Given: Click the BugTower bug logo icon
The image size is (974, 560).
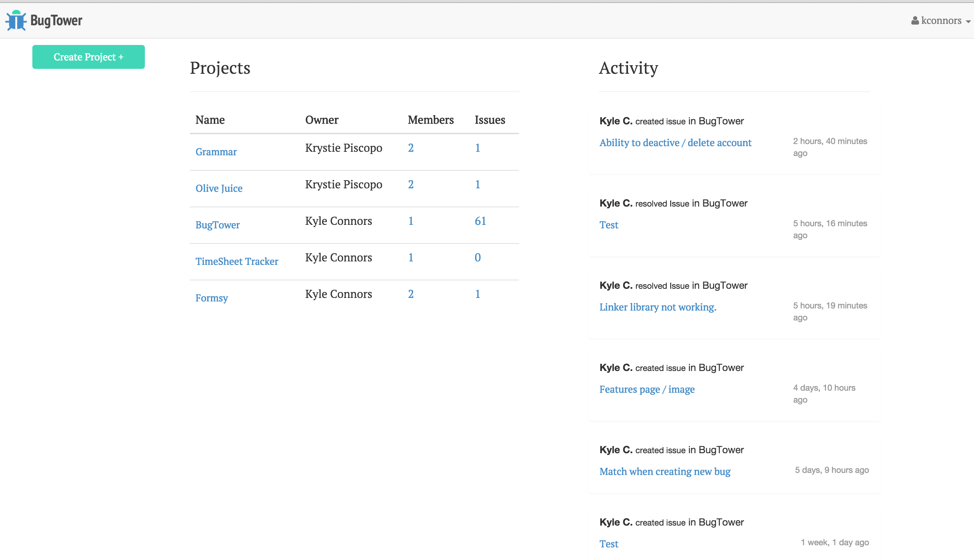Looking at the screenshot, I should pos(16,20).
